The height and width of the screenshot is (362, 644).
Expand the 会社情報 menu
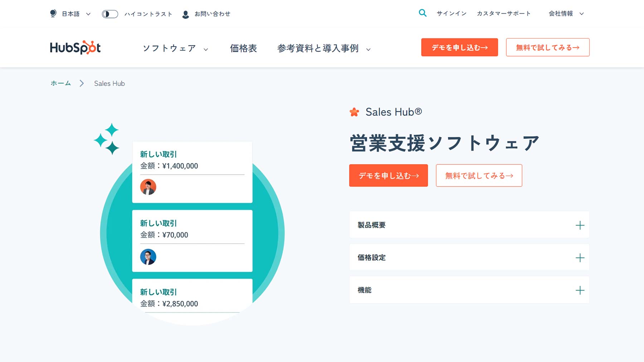566,14
